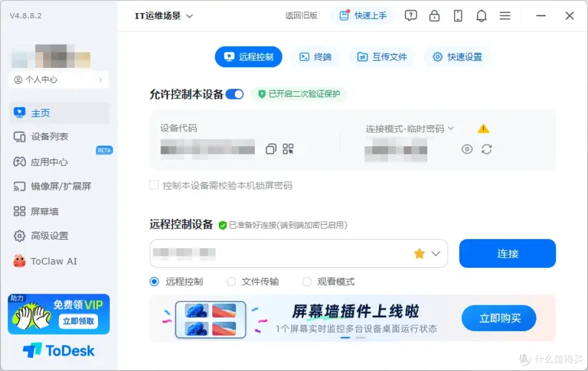
Task: Open 设备列表 in sidebar
Action: point(59,137)
